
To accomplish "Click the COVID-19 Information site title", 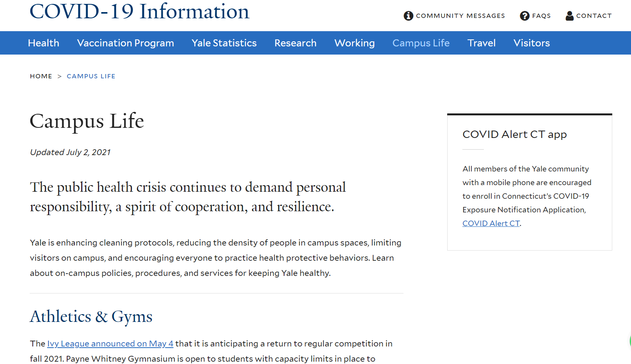I will [139, 11].
